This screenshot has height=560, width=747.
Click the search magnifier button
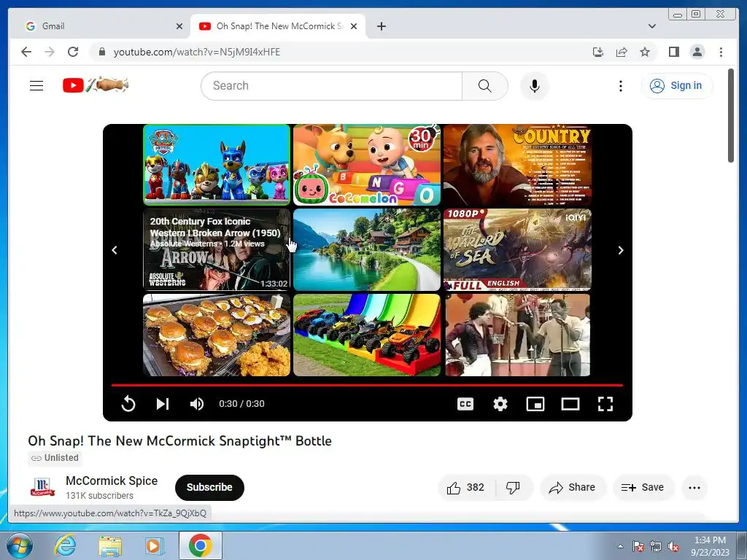coord(484,86)
